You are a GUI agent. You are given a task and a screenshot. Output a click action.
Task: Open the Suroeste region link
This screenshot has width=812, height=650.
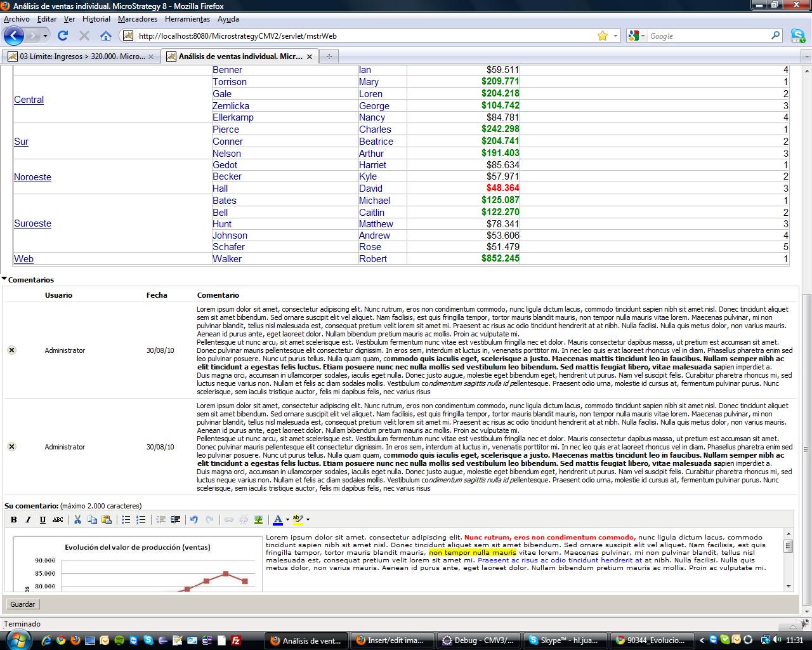(32, 223)
